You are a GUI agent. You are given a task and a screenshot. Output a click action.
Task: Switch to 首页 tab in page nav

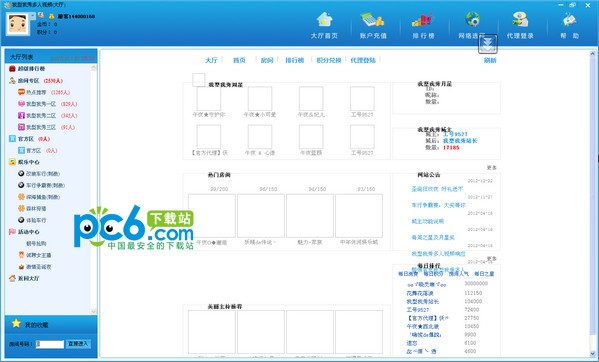239,60
